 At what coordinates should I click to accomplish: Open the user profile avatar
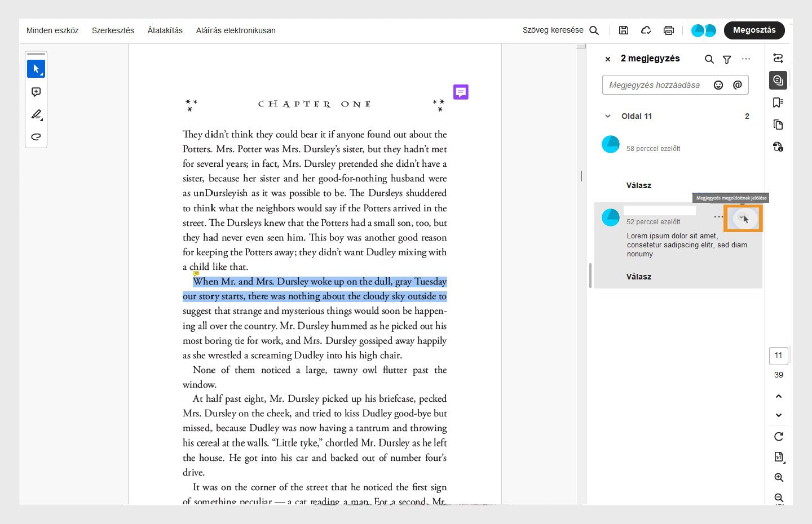click(704, 30)
